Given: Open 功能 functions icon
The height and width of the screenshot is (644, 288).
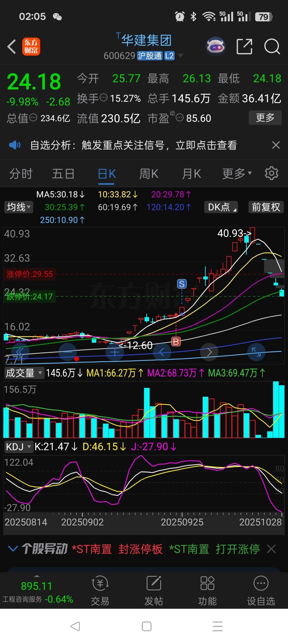Looking at the screenshot, I should click(207, 591).
